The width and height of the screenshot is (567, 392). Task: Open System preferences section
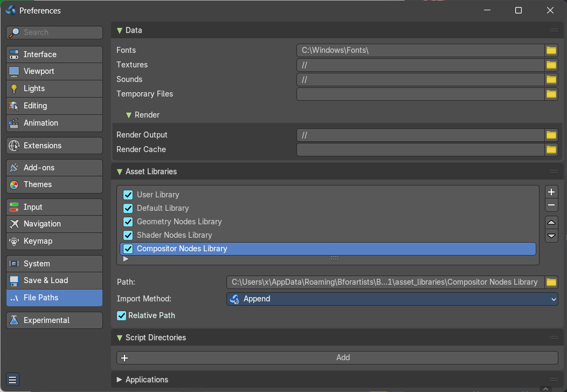tap(54, 264)
